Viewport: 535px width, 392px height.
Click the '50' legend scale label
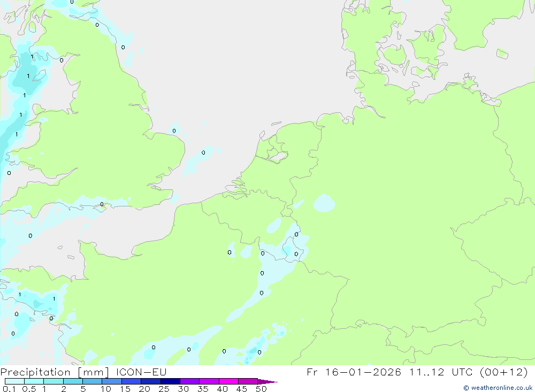261,389
